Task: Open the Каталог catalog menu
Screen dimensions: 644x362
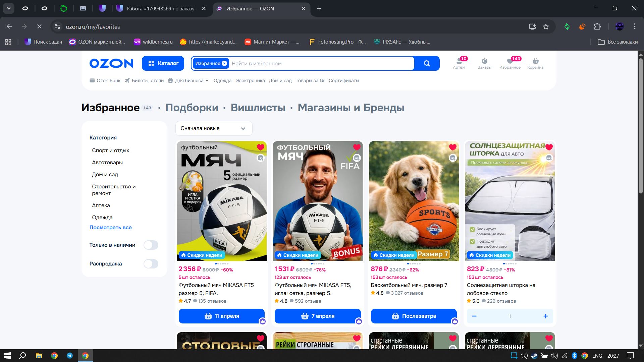Action: 163,63
